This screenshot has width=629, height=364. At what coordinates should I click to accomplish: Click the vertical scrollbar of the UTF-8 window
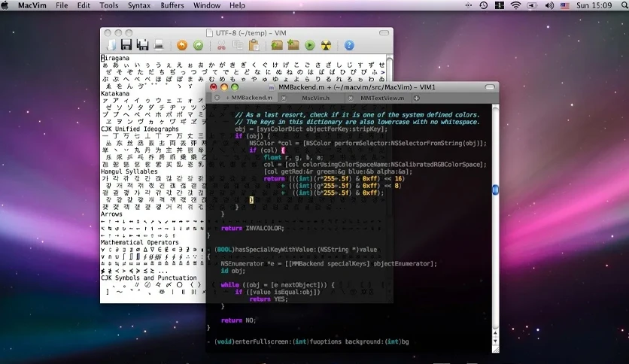pos(389,68)
